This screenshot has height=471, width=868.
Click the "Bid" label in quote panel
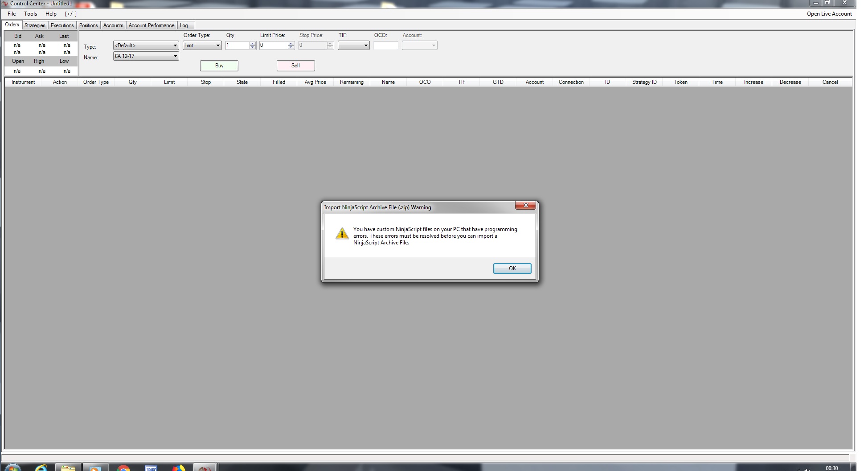pyautogui.click(x=18, y=36)
